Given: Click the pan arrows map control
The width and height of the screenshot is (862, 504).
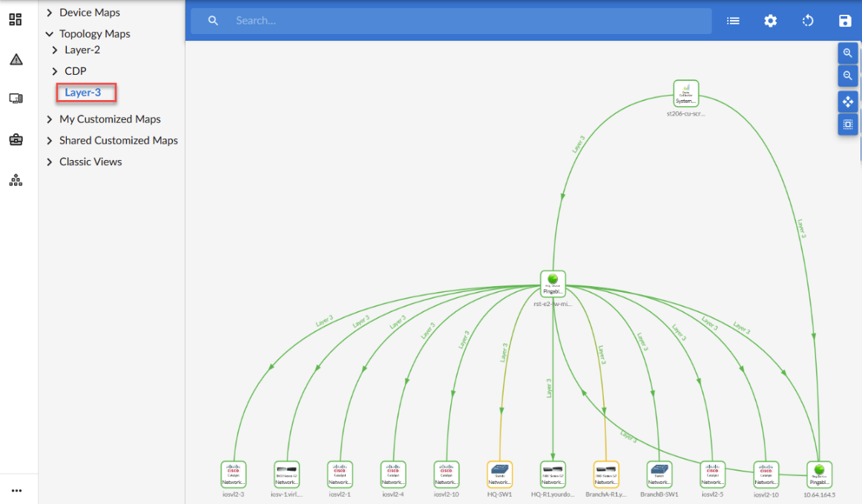Looking at the screenshot, I should point(848,102).
